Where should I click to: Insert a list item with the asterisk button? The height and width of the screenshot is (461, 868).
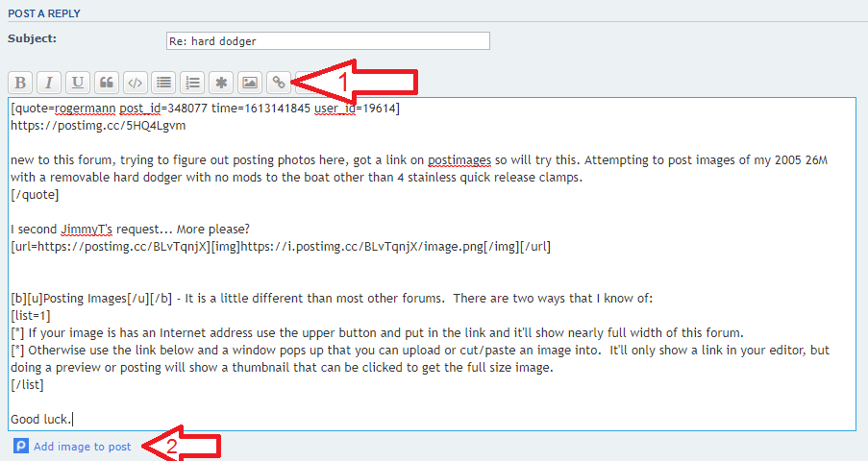coord(221,83)
